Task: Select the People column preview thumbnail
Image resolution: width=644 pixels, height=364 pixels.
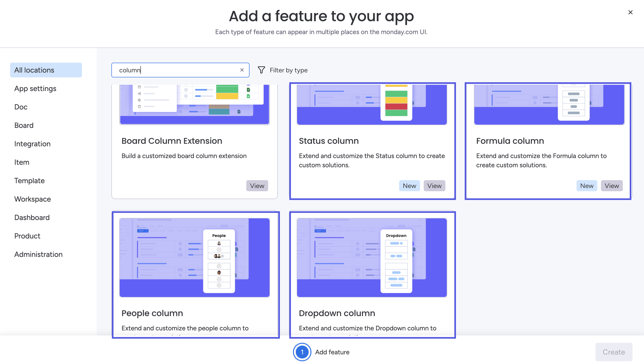Action: (x=194, y=257)
